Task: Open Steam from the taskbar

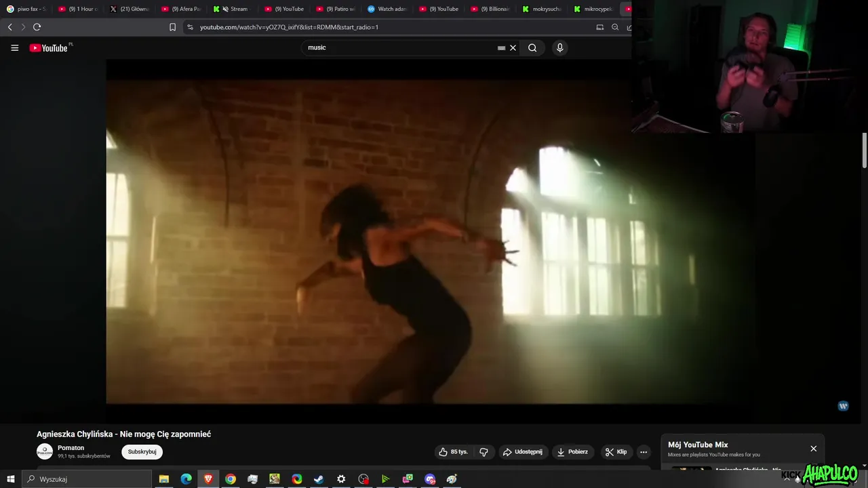Action: [319, 479]
